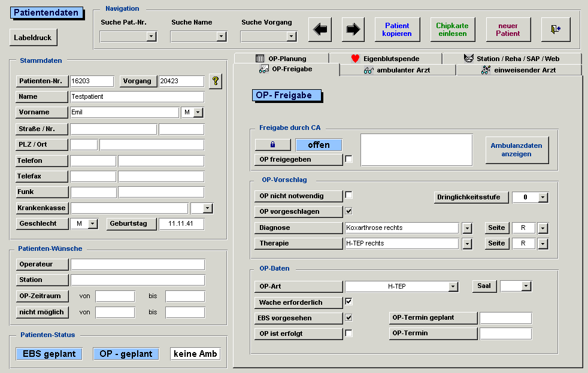Click Ambulanzdaten anzeigen button

[x=517, y=150]
